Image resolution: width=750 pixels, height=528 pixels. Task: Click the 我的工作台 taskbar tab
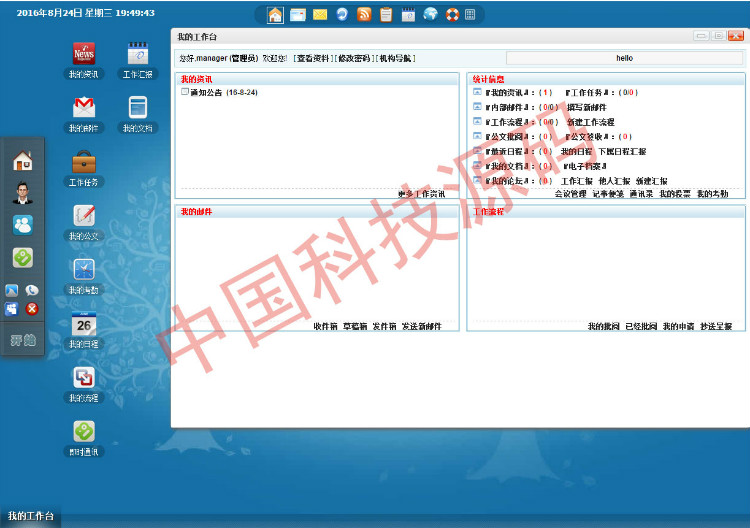tap(31, 516)
